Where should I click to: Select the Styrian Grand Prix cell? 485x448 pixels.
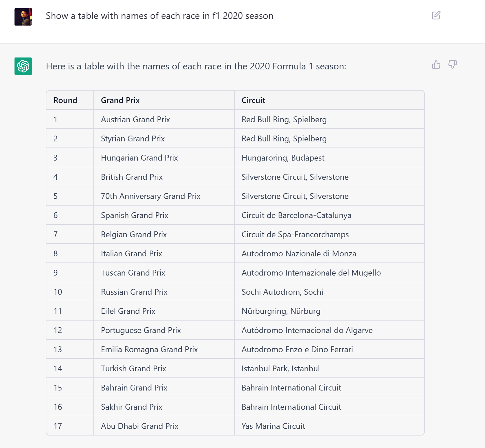[x=133, y=138]
